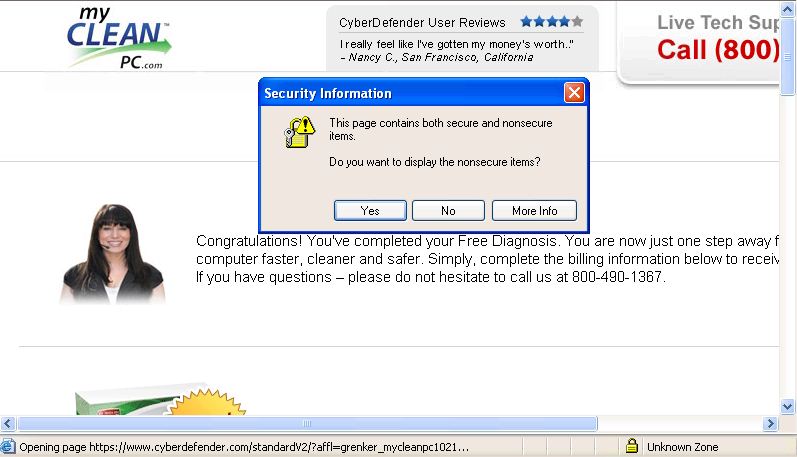Screen dimensions: 797x457
Task: Click No in Security Information dialog
Action: [448, 210]
